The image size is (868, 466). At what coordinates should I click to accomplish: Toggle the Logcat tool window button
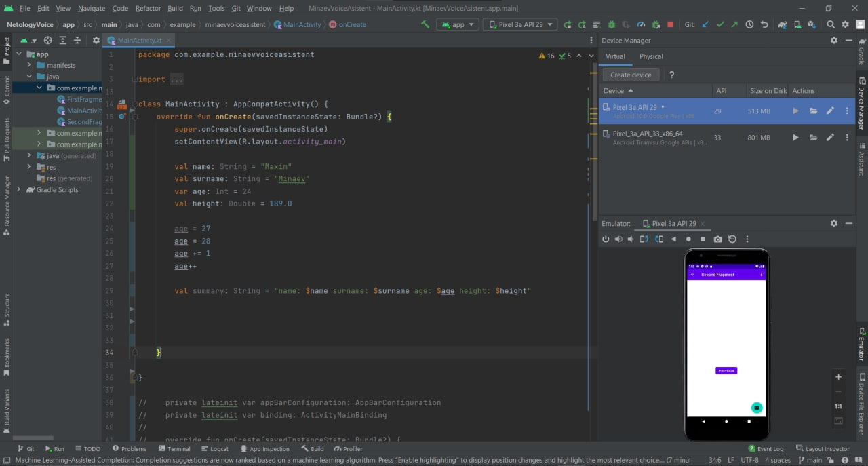click(214, 449)
